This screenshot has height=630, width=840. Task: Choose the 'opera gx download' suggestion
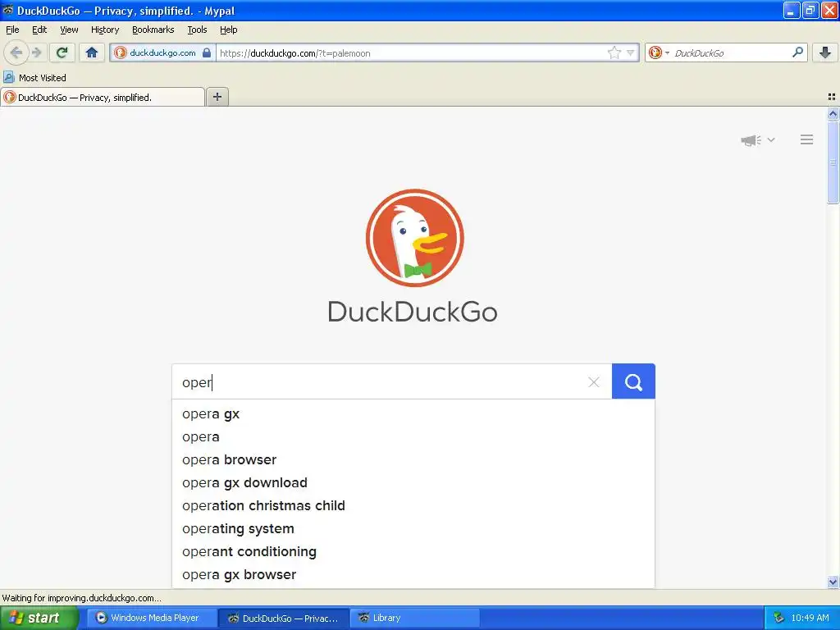click(x=413, y=483)
